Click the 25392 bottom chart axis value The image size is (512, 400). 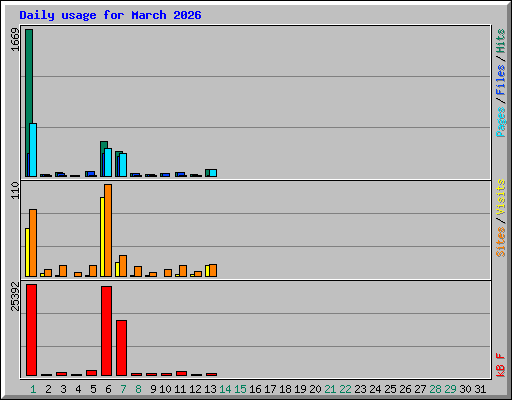tap(15, 296)
